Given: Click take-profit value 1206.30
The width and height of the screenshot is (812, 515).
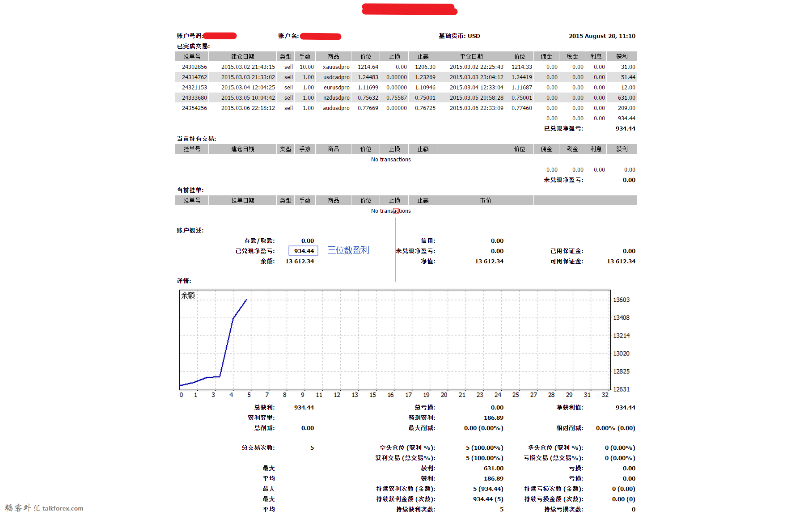Looking at the screenshot, I should point(425,67).
